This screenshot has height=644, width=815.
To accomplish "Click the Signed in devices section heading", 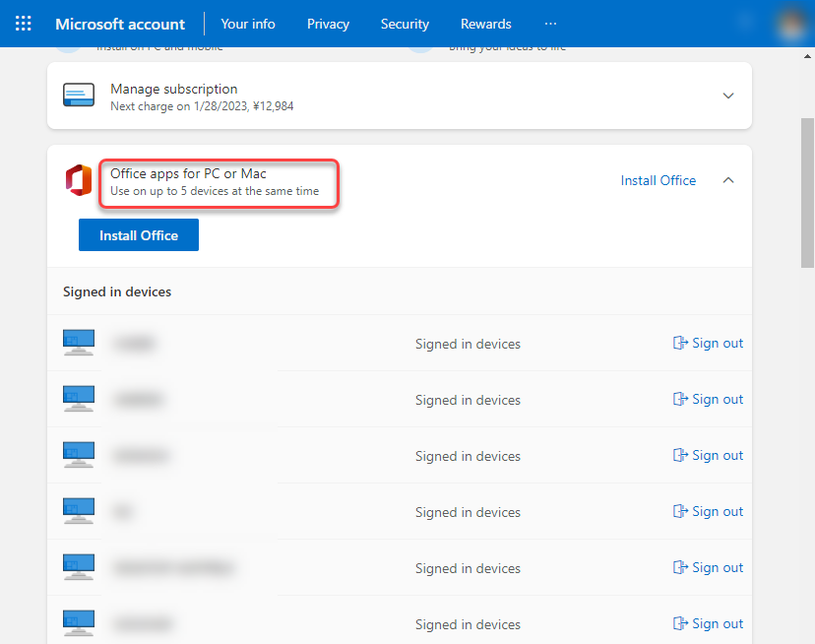I will click(x=117, y=291).
